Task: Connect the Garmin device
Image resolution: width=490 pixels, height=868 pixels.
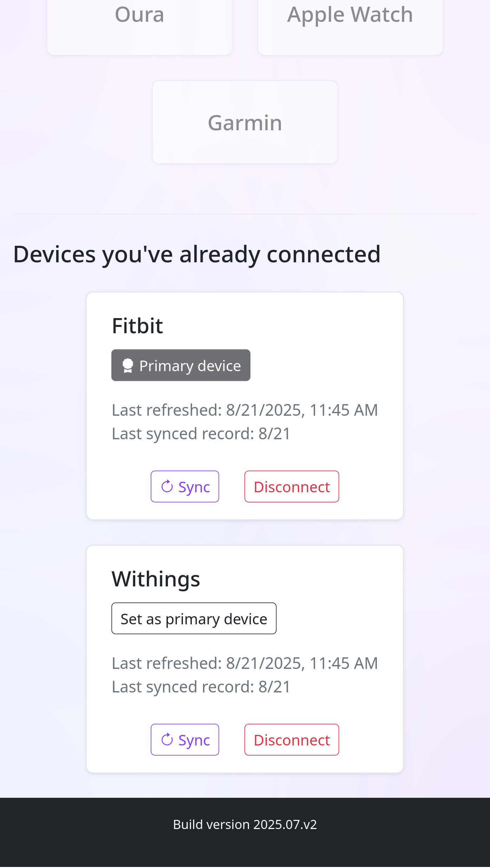Action: pos(244,122)
